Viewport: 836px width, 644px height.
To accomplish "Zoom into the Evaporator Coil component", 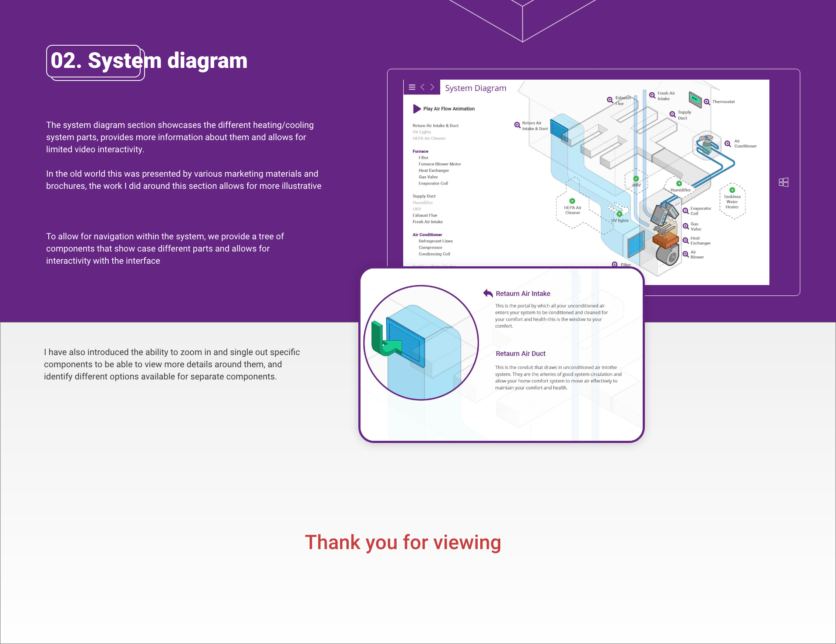I will [x=686, y=211].
